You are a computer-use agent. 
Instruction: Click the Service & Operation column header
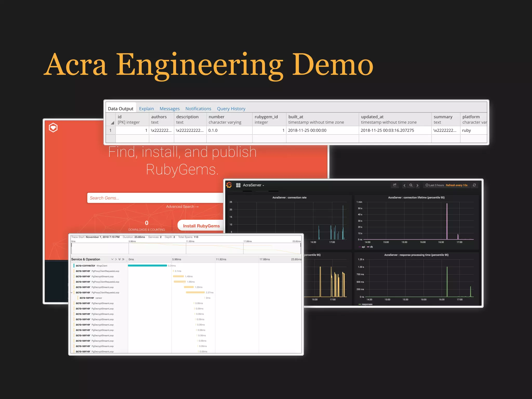[86, 259]
